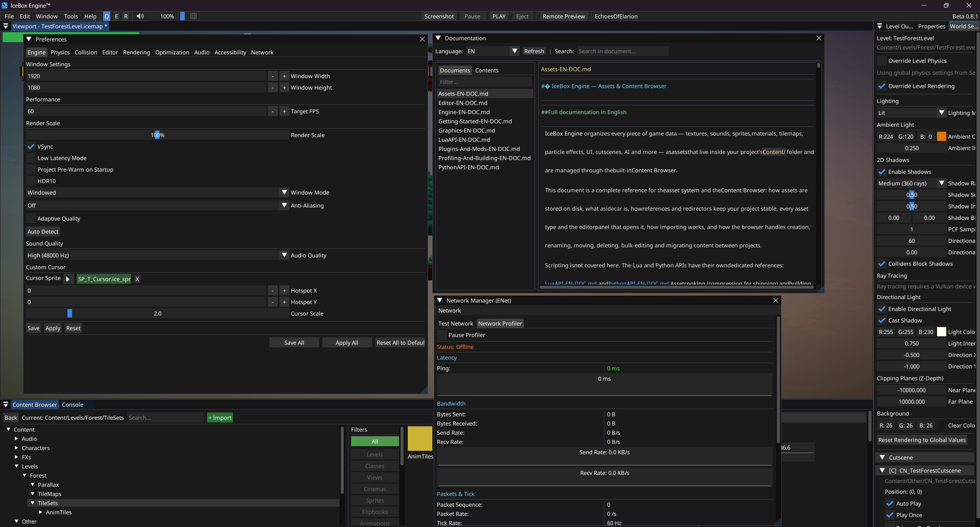980x527 pixels.
Task: Toggle Colliders Block Shadows checkbox
Action: coord(882,264)
